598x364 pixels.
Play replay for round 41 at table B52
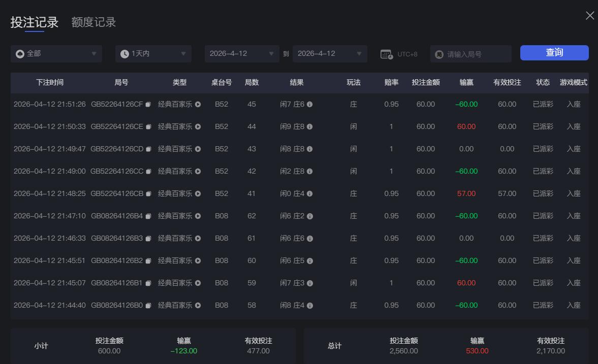pyautogui.click(x=198, y=193)
